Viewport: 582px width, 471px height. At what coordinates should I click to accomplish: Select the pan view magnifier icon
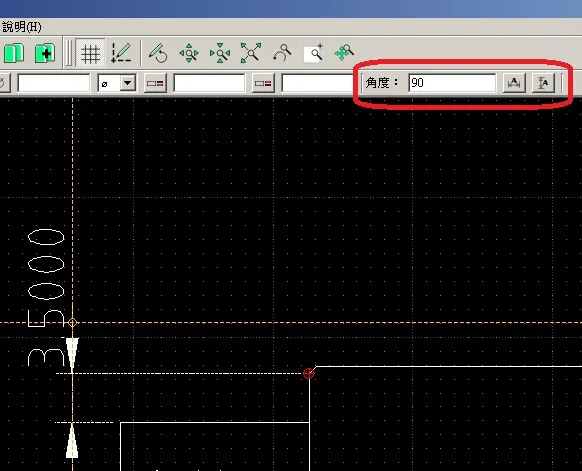[344, 53]
